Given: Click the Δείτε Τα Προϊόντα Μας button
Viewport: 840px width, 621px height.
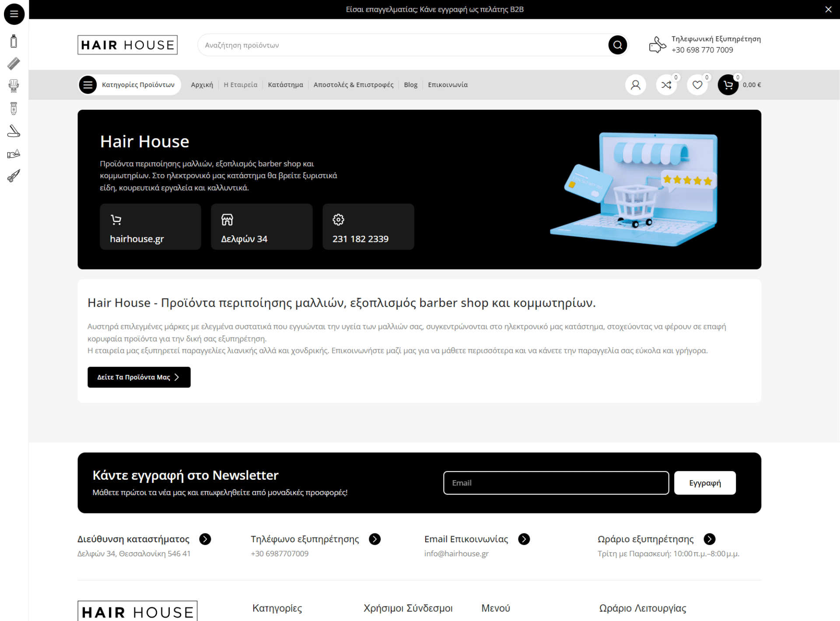Looking at the screenshot, I should 139,377.
